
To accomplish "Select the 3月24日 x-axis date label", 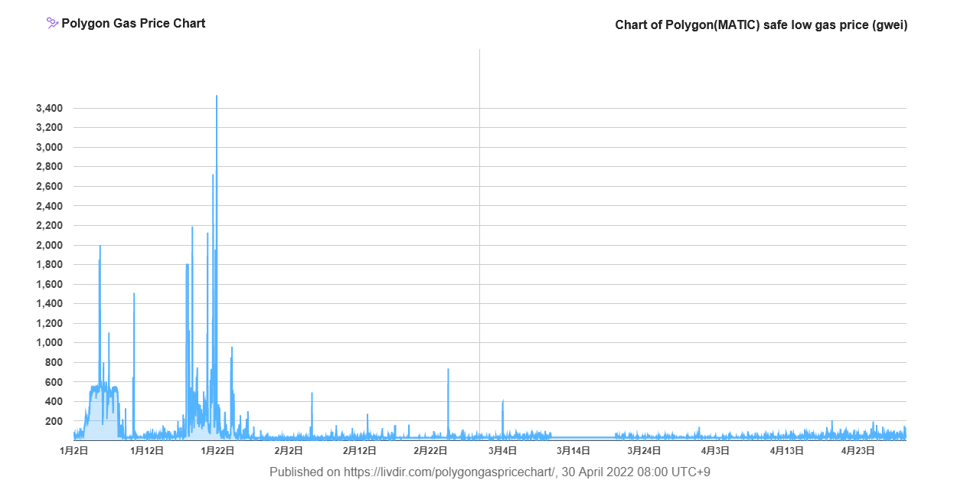I will click(x=644, y=451).
